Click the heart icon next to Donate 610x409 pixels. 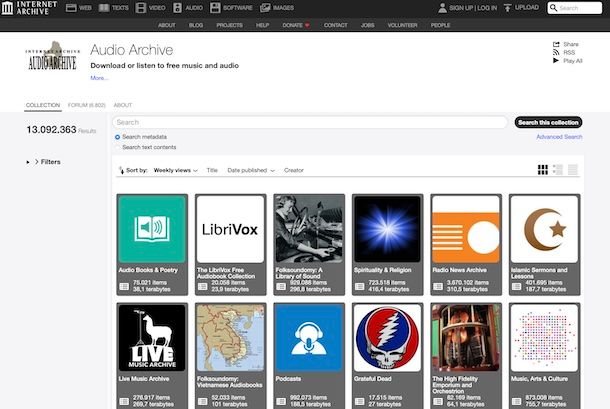(307, 25)
